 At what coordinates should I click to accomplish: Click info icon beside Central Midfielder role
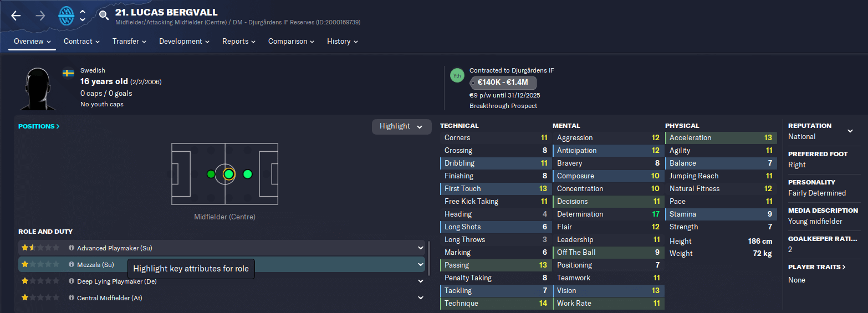tap(71, 298)
